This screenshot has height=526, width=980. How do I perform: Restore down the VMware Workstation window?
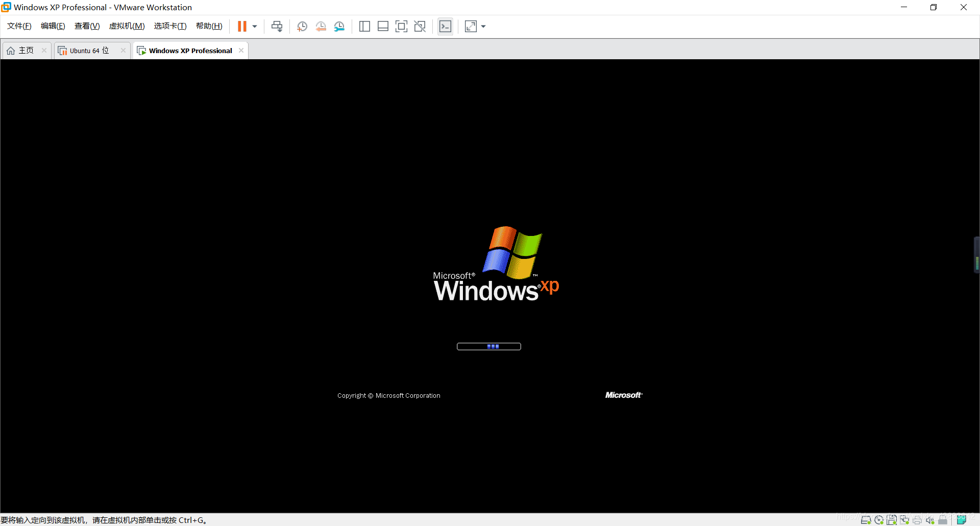coord(934,7)
